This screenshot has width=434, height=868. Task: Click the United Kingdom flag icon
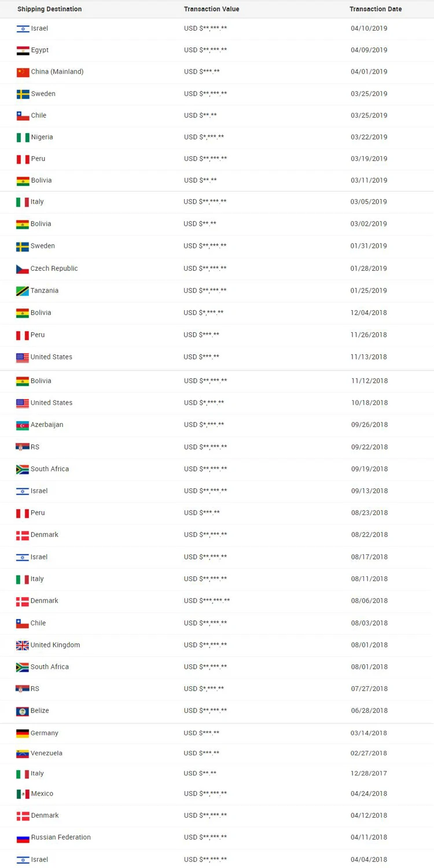pos(23,645)
